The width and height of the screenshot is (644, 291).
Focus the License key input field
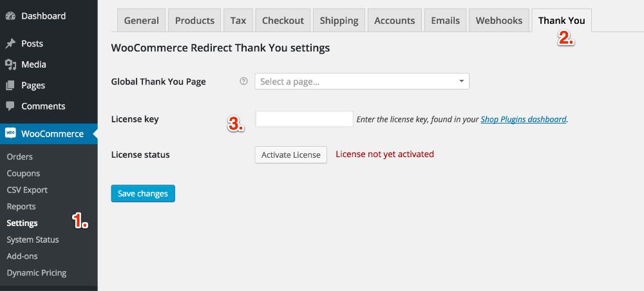304,119
